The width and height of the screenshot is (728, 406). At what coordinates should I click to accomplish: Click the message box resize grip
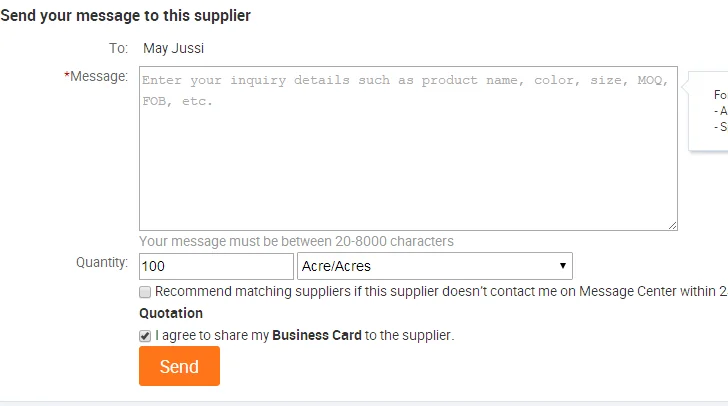point(672,225)
